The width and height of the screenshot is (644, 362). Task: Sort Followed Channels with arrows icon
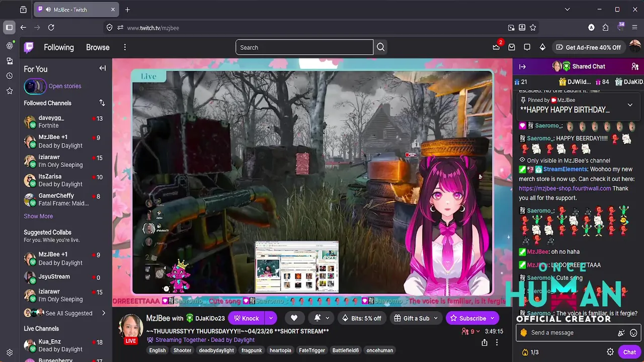(x=102, y=103)
